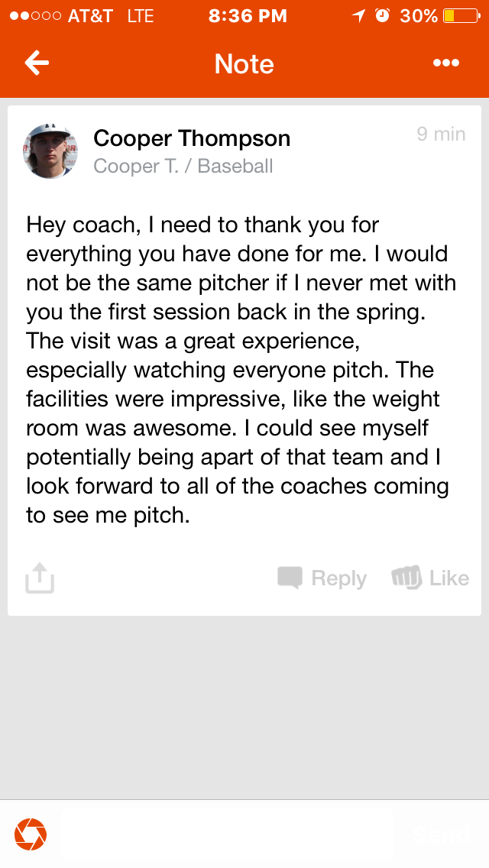This screenshot has width=489, height=868.
Task: Select the Cooper Thompson name
Action: (x=192, y=138)
